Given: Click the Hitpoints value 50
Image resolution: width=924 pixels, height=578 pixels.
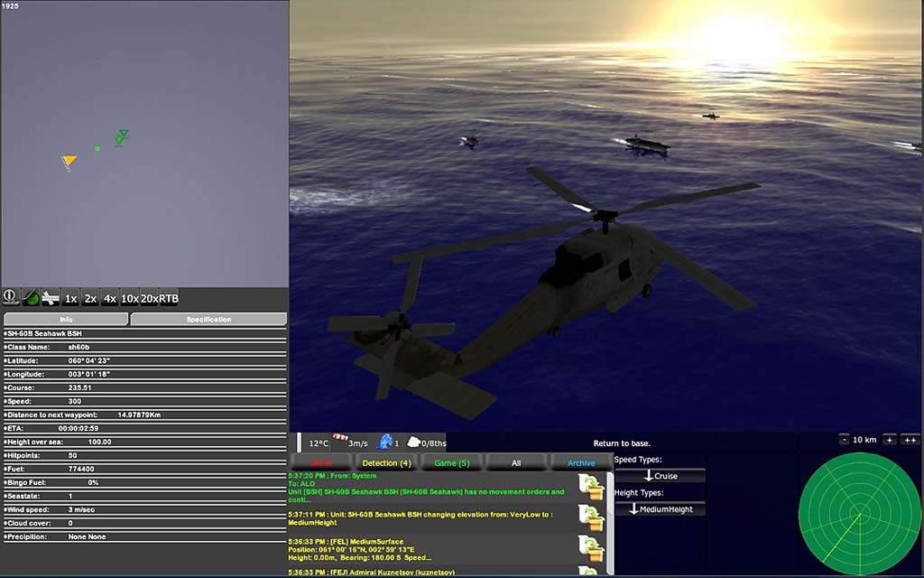Looking at the screenshot, I should click(72, 455).
